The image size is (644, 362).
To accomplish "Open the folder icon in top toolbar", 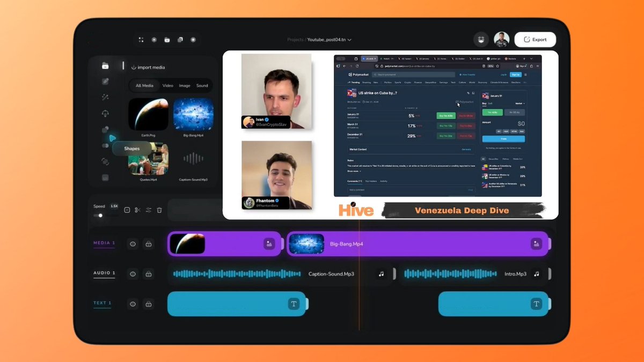I will [167, 40].
